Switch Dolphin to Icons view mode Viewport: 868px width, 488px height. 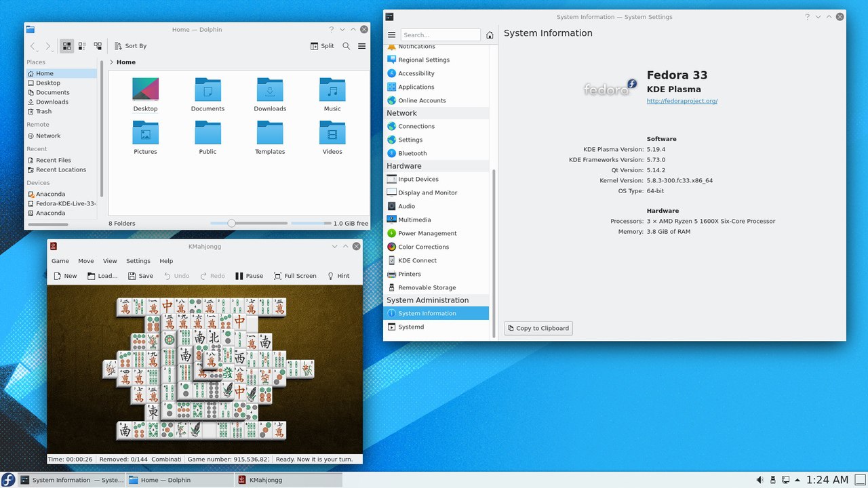(x=66, y=46)
